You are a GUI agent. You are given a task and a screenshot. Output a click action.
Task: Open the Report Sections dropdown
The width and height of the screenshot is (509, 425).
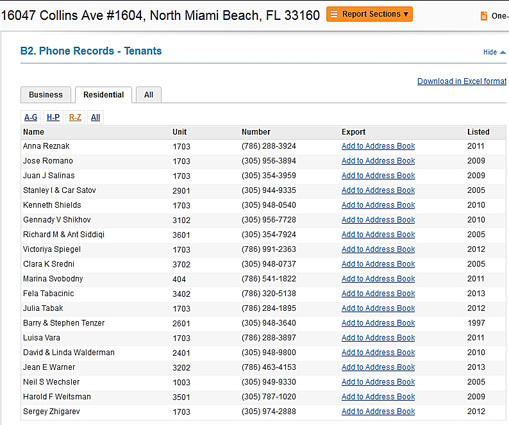pos(369,14)
